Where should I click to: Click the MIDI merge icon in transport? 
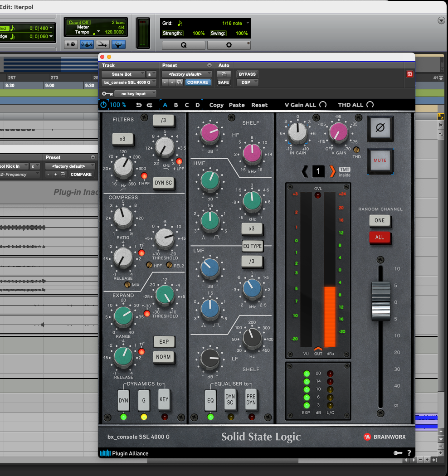click(102, 44)
